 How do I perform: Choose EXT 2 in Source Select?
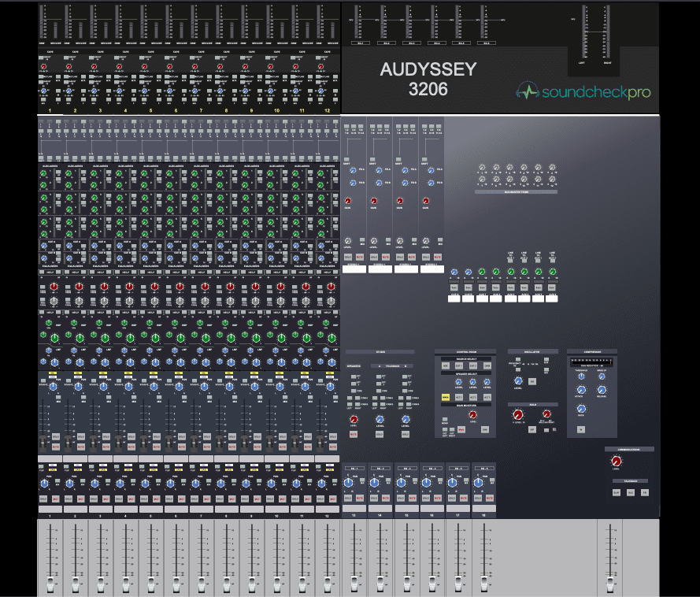point(472,365)
